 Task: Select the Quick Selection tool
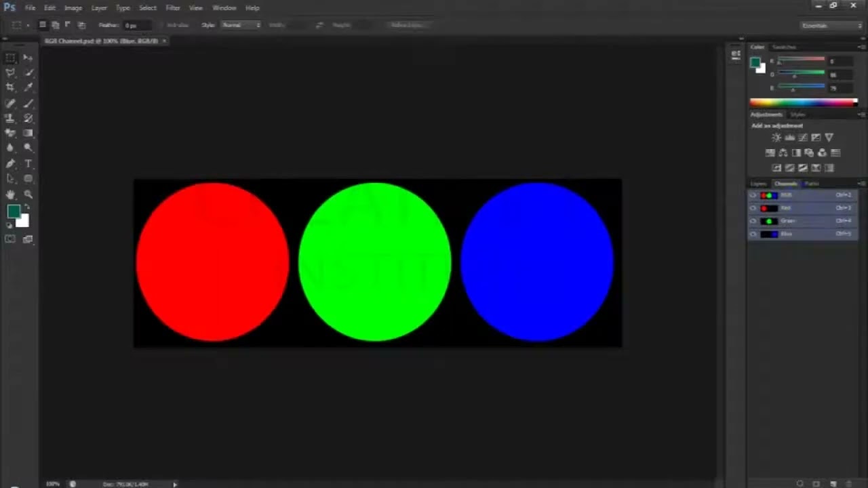pyautogui.click(x=28, y=73)
